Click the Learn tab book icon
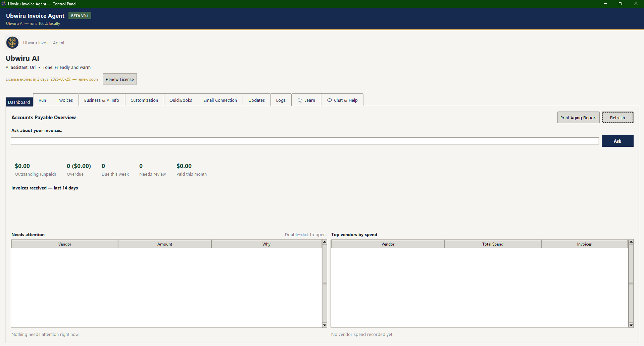Viewport: 644px width, 346px height. point(300,100)
